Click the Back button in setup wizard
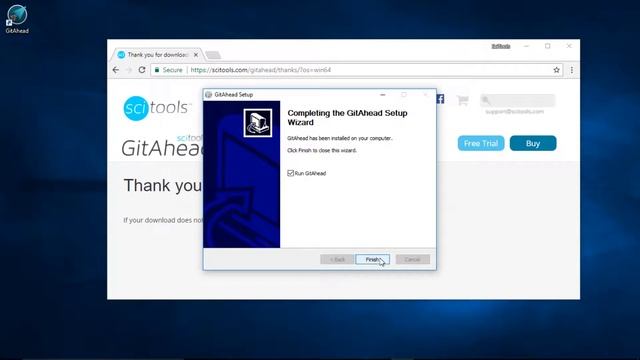 point(337,260)
